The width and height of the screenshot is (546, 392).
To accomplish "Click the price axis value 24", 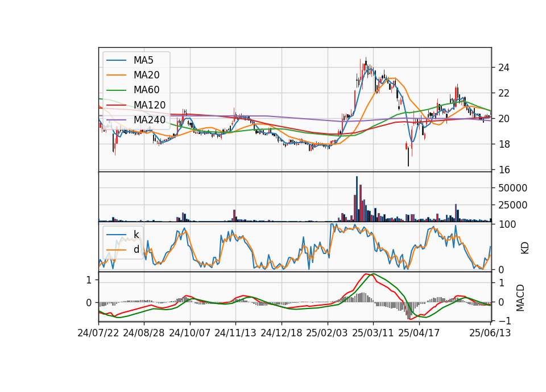I will 504,68.
